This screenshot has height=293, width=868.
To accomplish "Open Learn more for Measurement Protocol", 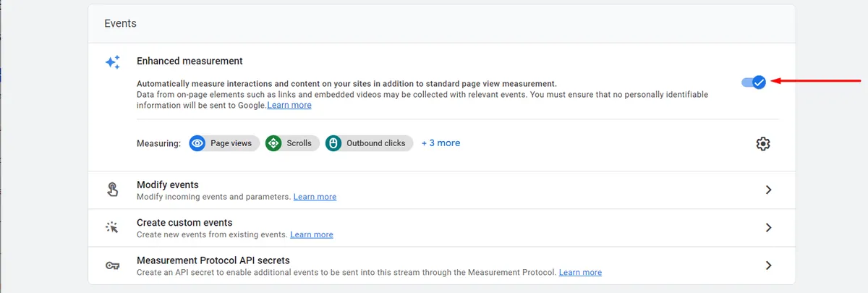I will coord(580,273).
